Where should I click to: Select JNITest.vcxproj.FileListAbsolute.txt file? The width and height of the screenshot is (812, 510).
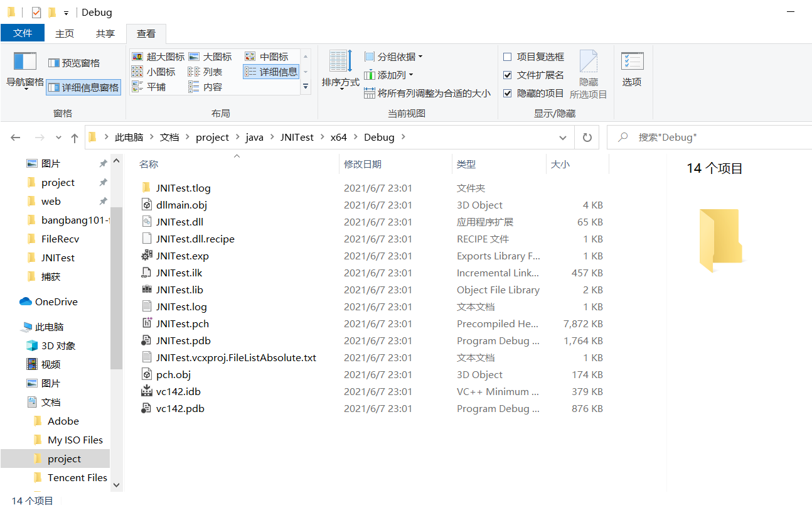[236, 357]
